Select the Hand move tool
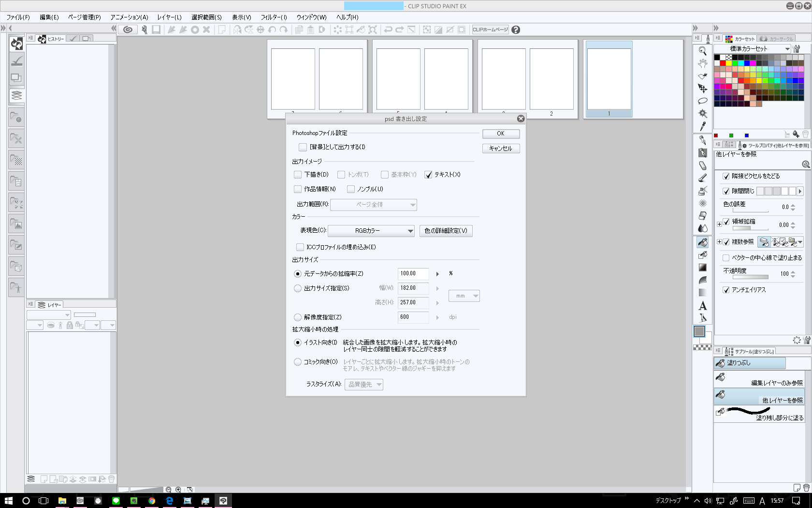Image resolution: width=812 pixels, height=508 pixels. [x=703, y=63]
